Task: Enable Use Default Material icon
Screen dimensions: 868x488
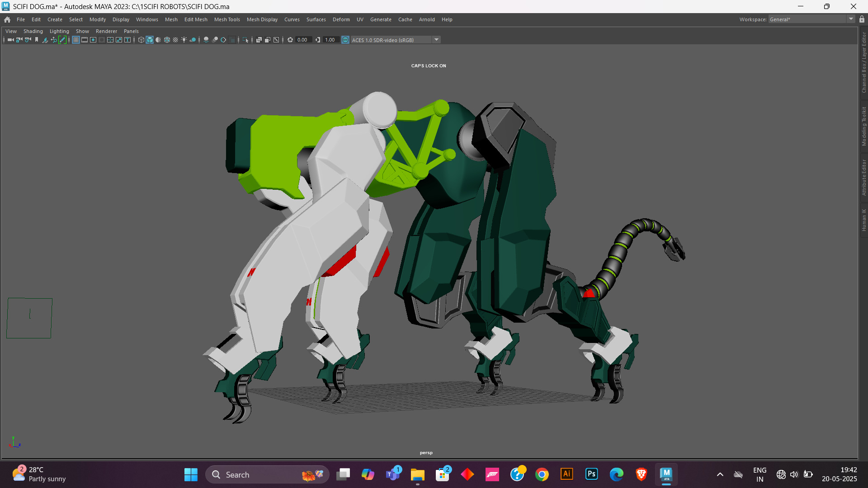Action: click(158, 40)
